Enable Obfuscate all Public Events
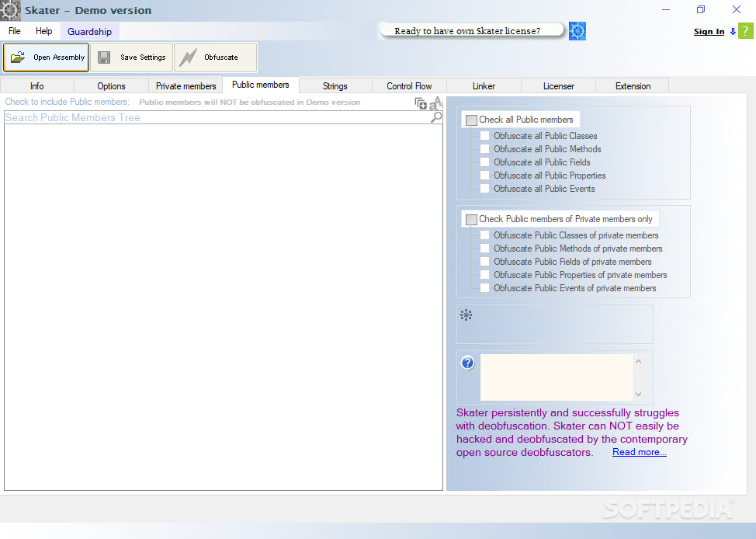 (x=484, y=189)
